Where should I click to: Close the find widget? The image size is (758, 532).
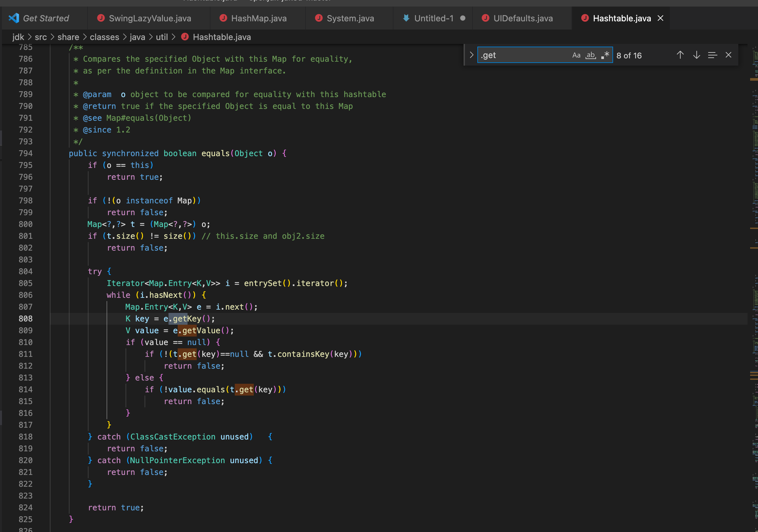point(728,55)
